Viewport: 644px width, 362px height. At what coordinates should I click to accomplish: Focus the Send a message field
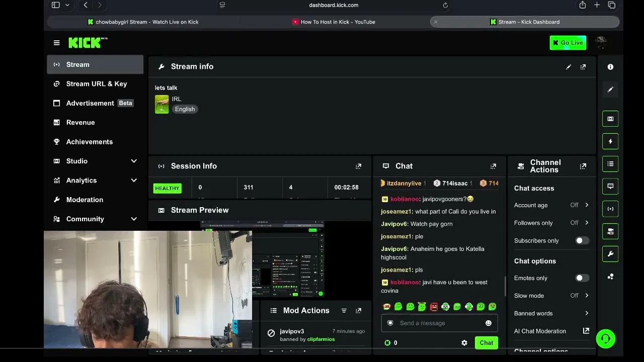click(x=439, y=323)
